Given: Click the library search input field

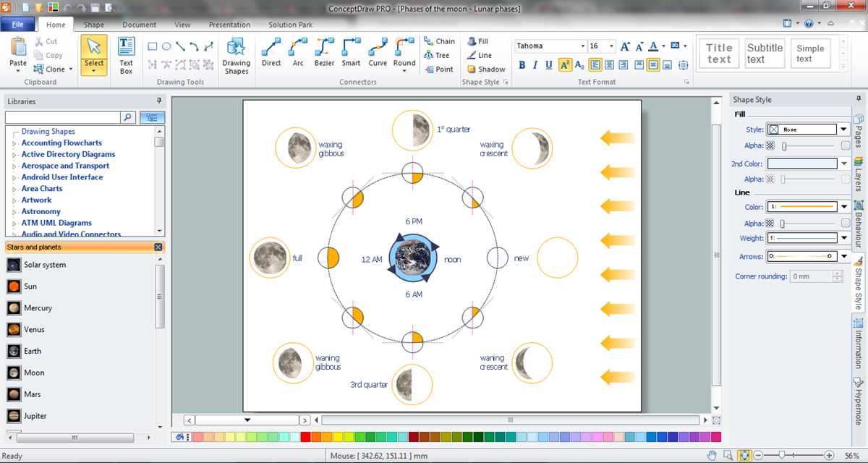Looking at the screenshot, I should 62,116.
